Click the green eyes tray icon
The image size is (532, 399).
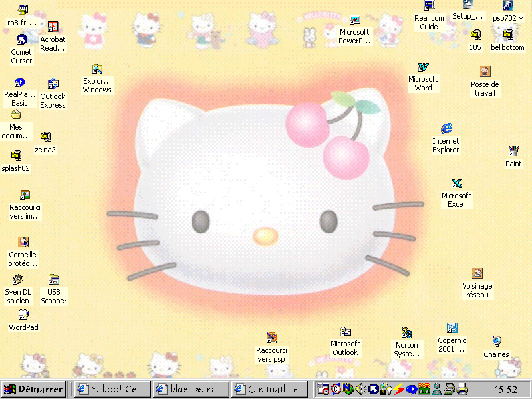424,389
